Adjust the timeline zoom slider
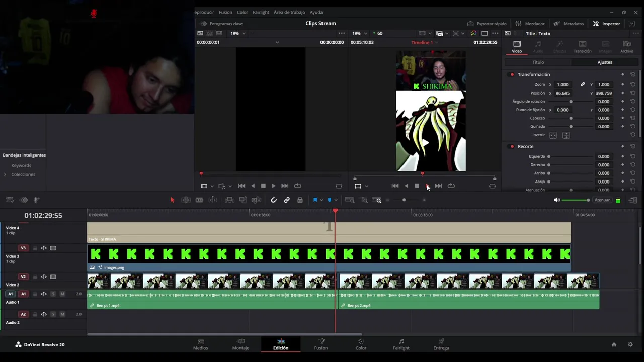Viewport: 644px width, 362px height. click(x=404, y=200)
